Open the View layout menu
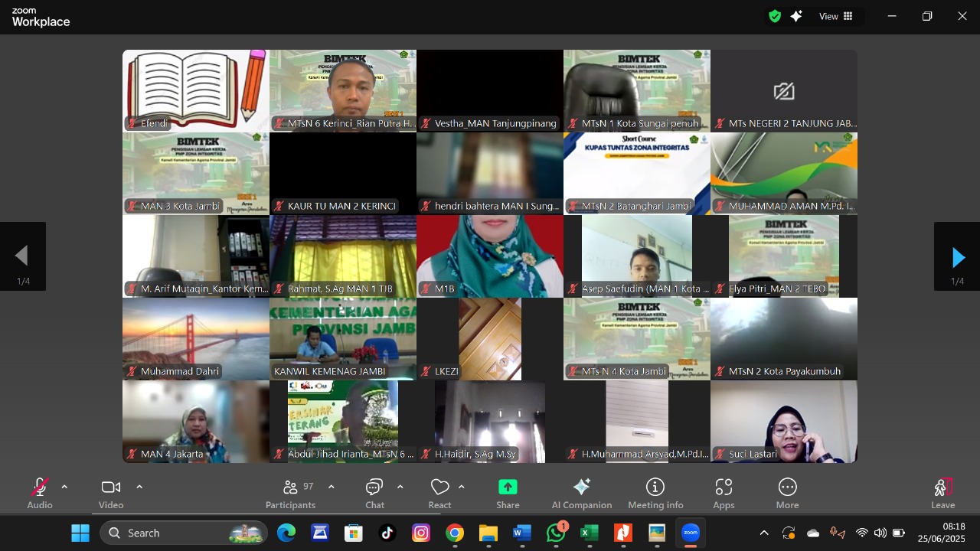 click(x=836, y=16)
